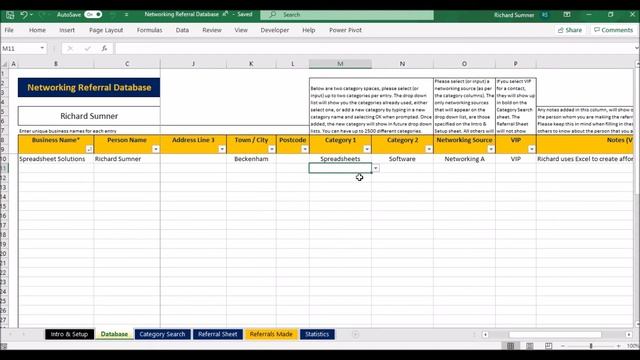This screenshot has width=640, height=360.
Task: Click the Richard Sumner account avatar
Action: [x=545, y=15]
